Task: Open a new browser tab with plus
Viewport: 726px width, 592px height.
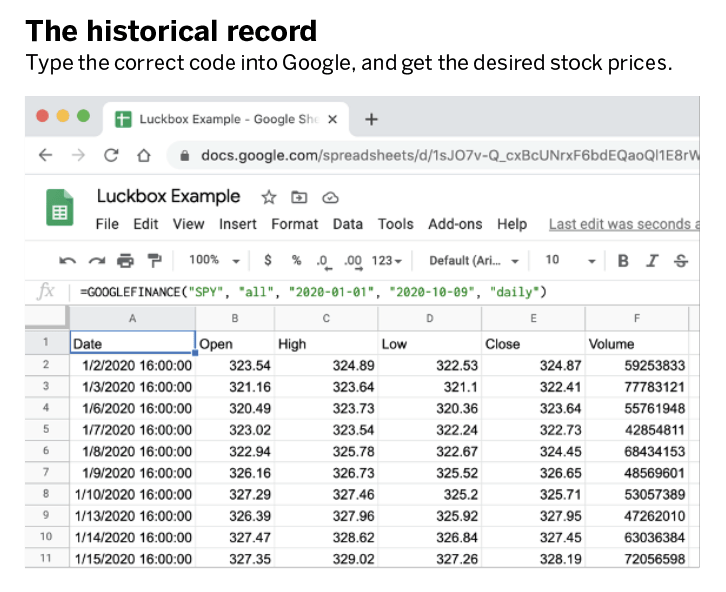Action: 371,119
